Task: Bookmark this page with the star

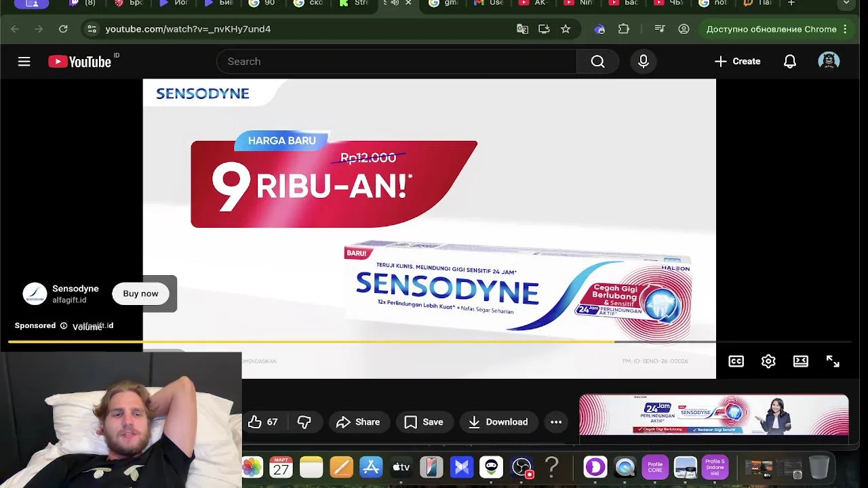Action: (x=566, y=29)
